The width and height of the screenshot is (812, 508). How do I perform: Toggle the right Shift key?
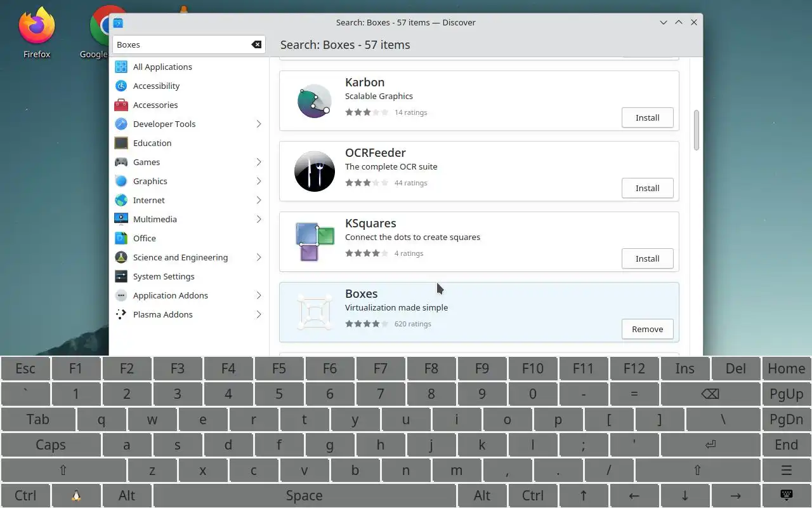tap(698, 470)
